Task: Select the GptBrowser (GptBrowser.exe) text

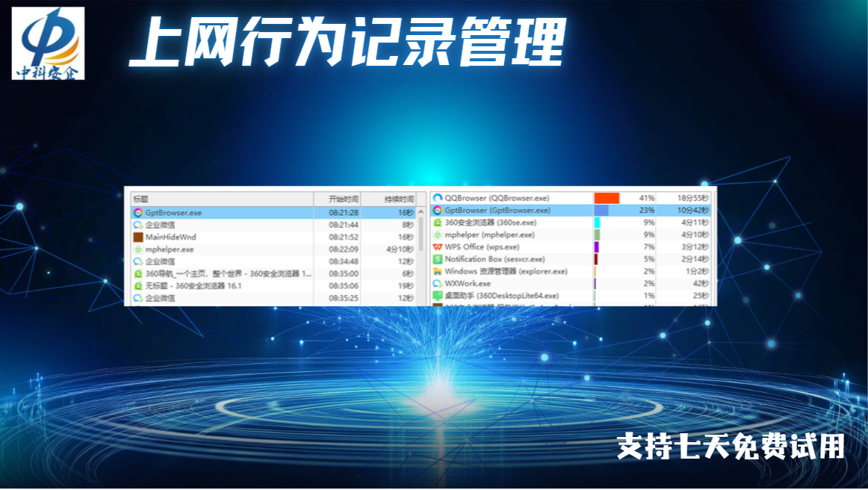Action: [497, 211]
